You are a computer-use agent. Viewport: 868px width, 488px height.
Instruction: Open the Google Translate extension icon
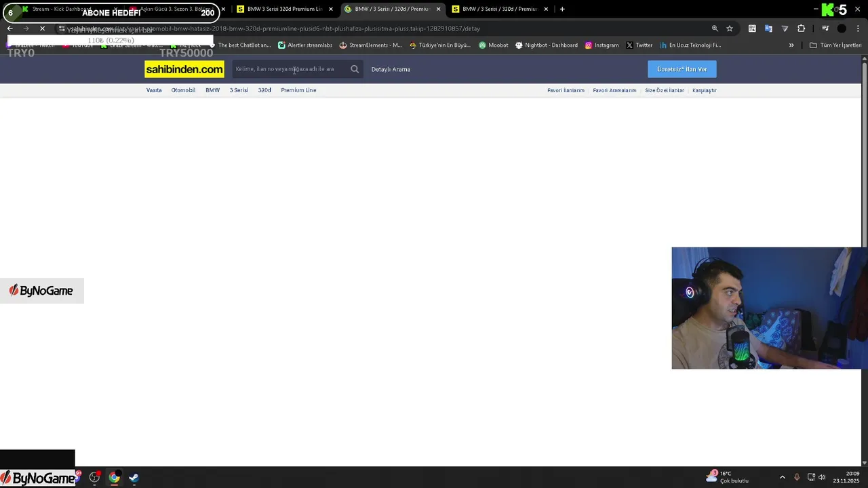click(768, 28)
